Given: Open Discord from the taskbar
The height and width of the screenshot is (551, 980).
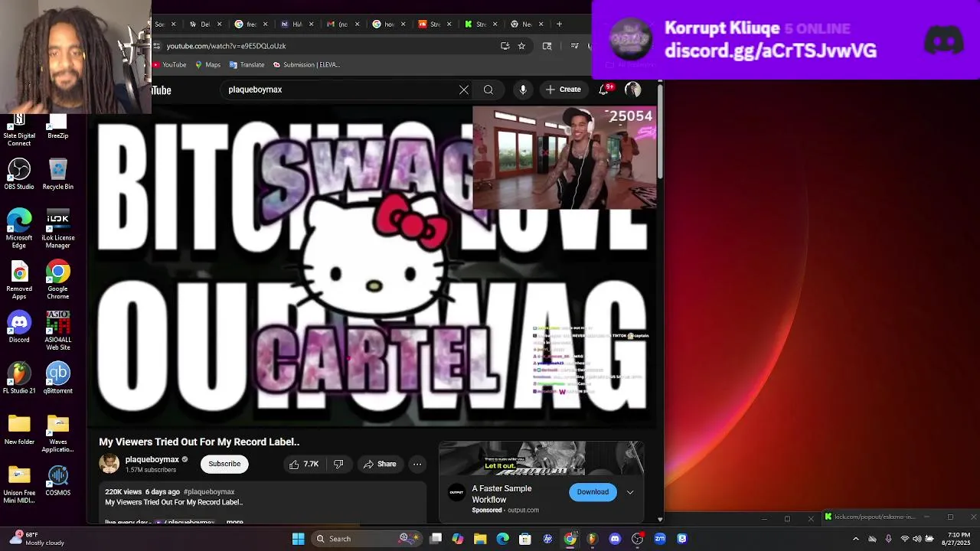Looking at the screenshot, I should pyautogui.click(x=615, y=539).
